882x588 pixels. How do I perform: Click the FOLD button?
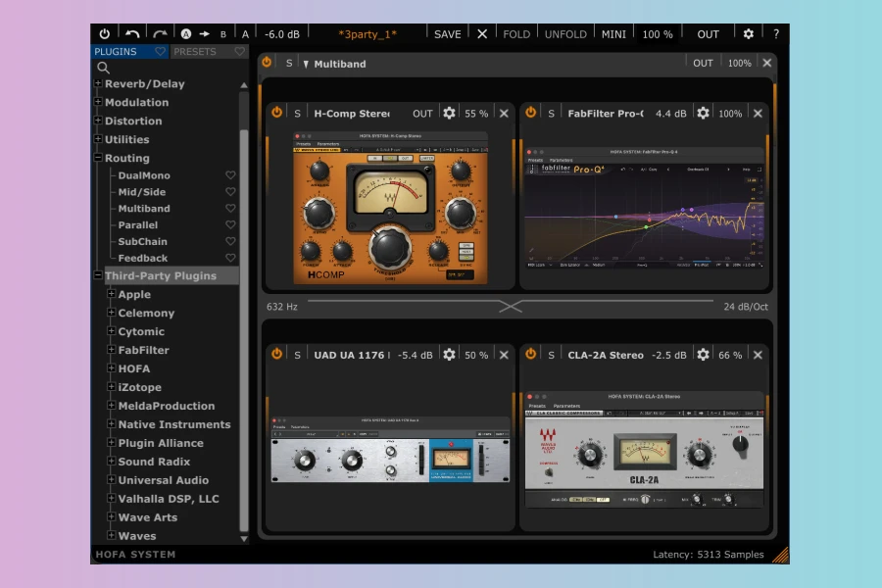(516, 34)
